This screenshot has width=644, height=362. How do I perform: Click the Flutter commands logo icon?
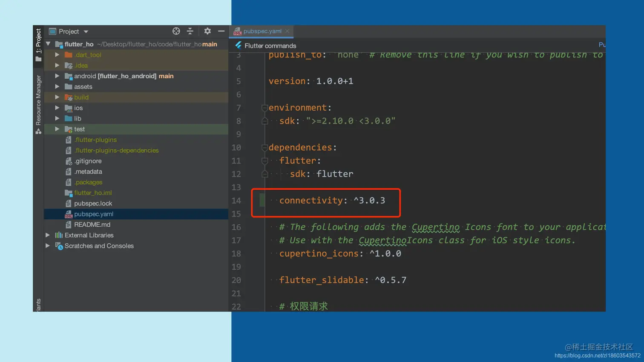(x=239, y=45)
